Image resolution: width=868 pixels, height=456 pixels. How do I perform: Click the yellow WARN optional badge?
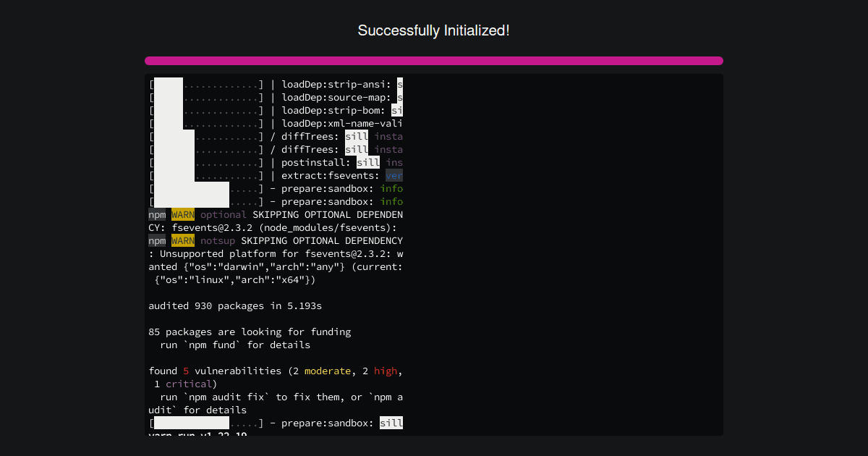(x=182, y=214)
